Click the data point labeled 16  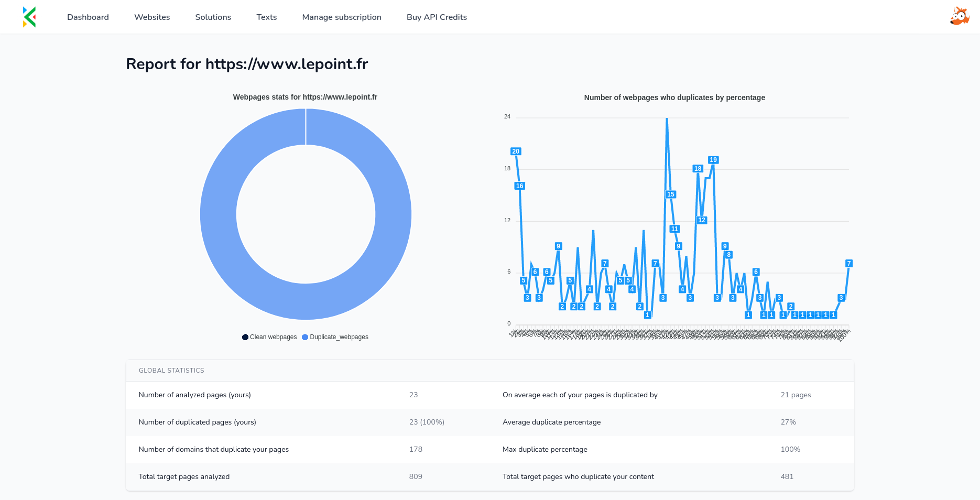pos(519,186)
